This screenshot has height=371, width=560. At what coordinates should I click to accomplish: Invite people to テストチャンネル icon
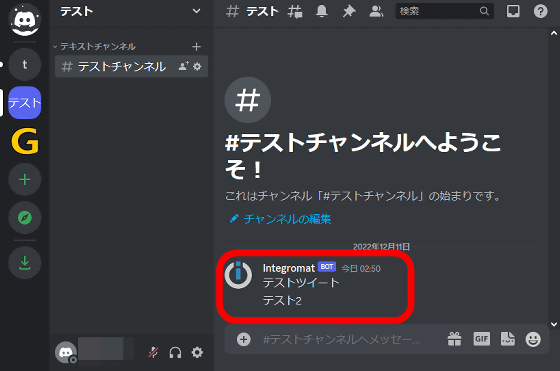tap(184, 66)
